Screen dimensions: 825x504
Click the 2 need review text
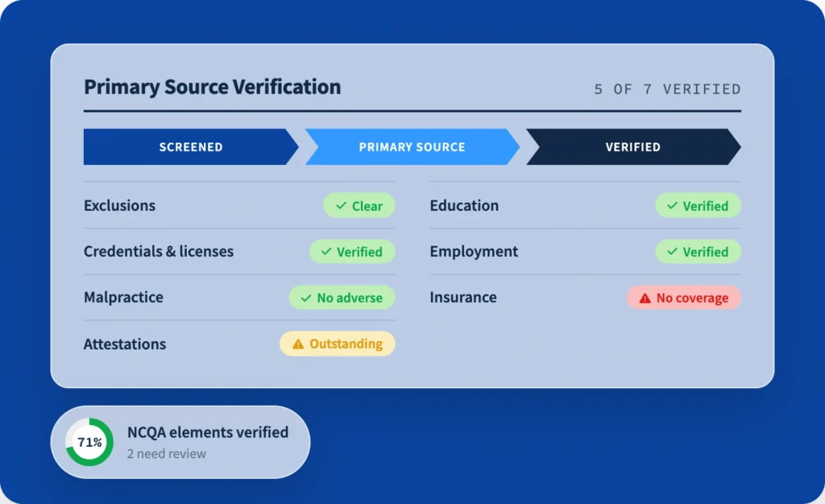pyautogui.click(x=166, y=453)
